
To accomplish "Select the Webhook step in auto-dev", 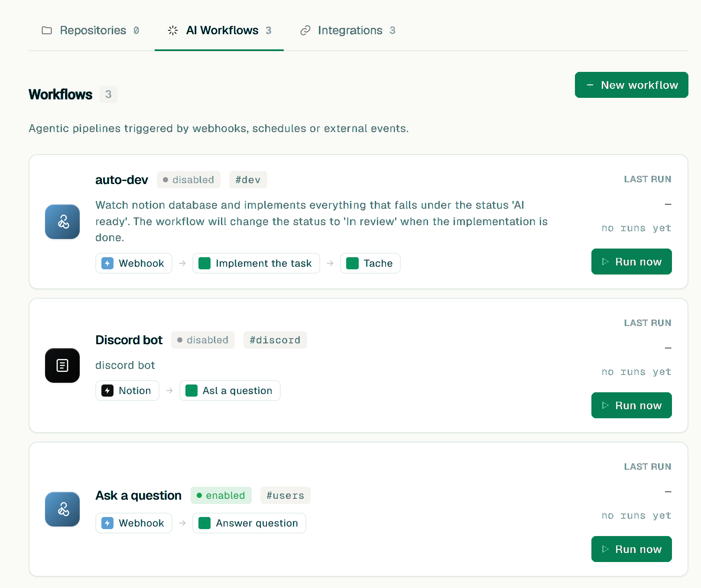I will [x=133, y=263].
